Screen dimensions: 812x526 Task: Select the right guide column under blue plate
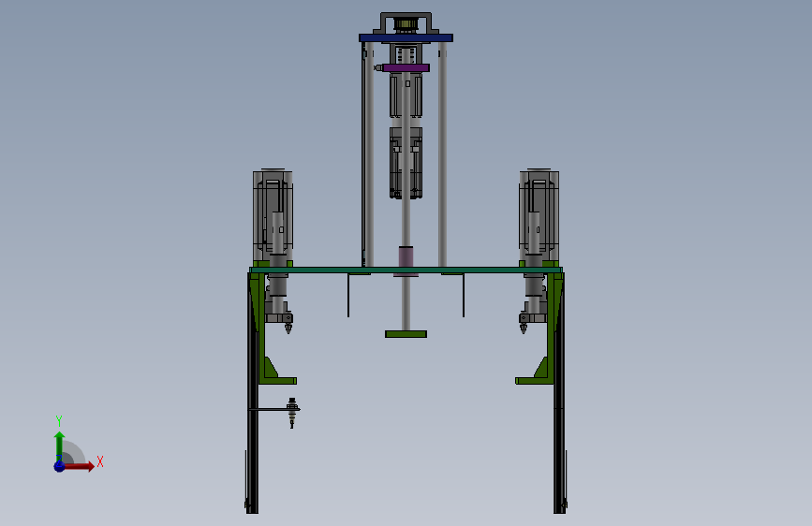(443, 154)
